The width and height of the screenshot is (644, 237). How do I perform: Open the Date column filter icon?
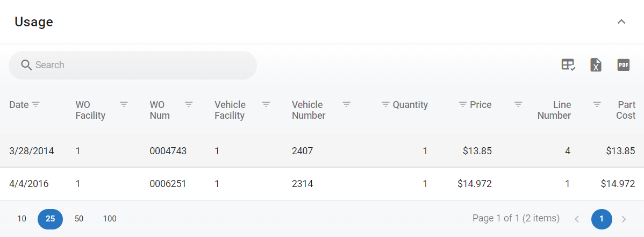(x=36, y=104)
